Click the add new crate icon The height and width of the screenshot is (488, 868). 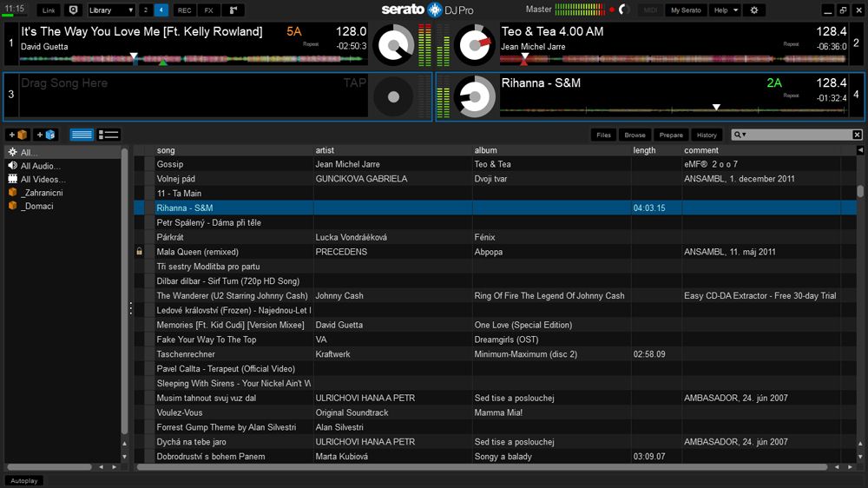18,135
